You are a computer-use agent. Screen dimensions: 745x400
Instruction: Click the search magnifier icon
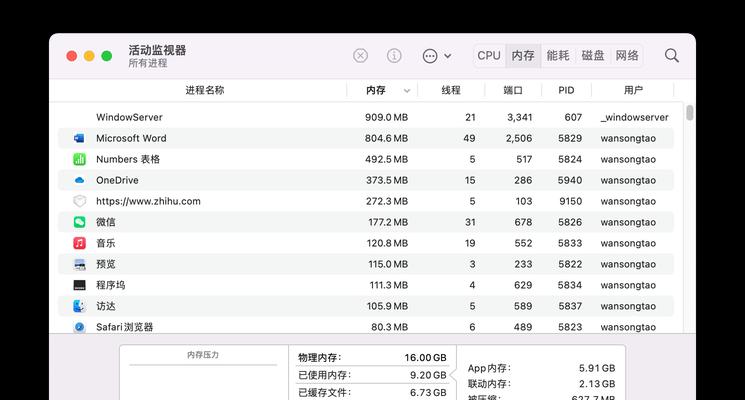click(x=671, y=56)
